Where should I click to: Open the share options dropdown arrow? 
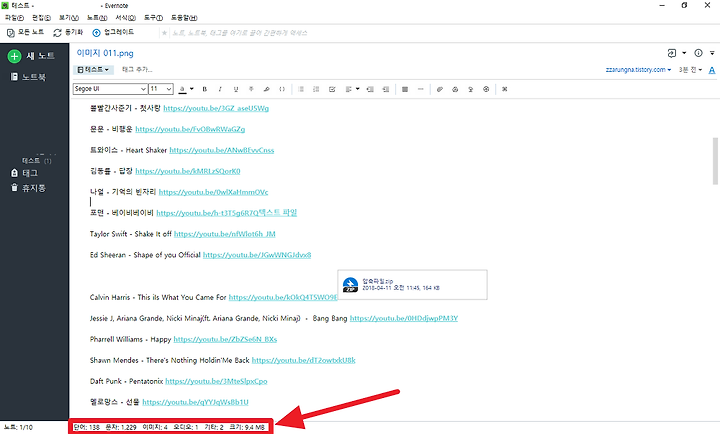[x=684, y=53]
